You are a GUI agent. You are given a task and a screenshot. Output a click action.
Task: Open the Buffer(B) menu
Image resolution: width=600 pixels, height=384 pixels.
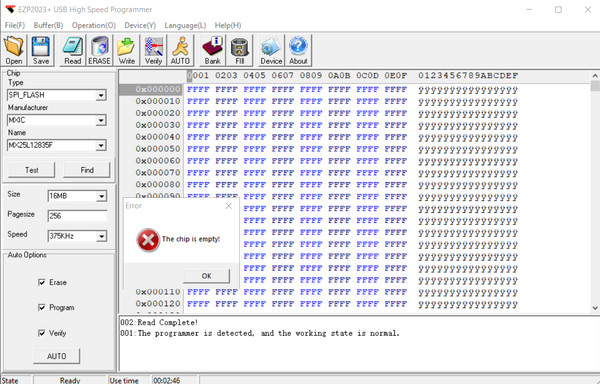(x=48, y=25)
